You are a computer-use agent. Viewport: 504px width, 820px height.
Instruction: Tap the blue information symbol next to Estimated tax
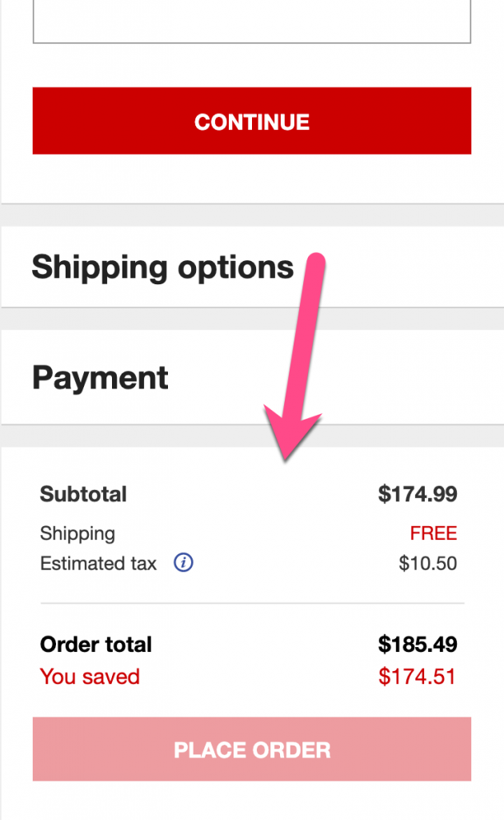pos(183,564)
